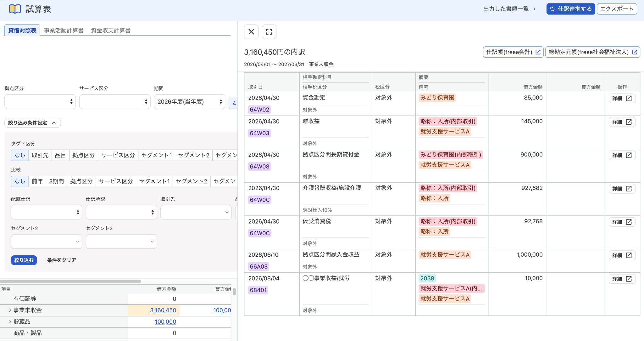Switch to 資金収支計算書 tab

tap(111, 30)
